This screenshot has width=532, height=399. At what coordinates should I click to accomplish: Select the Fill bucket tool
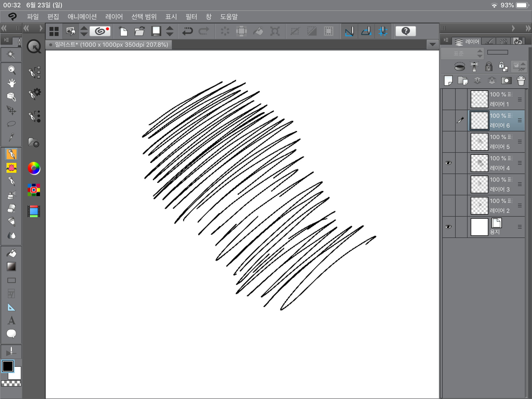(x=11, y=253)
